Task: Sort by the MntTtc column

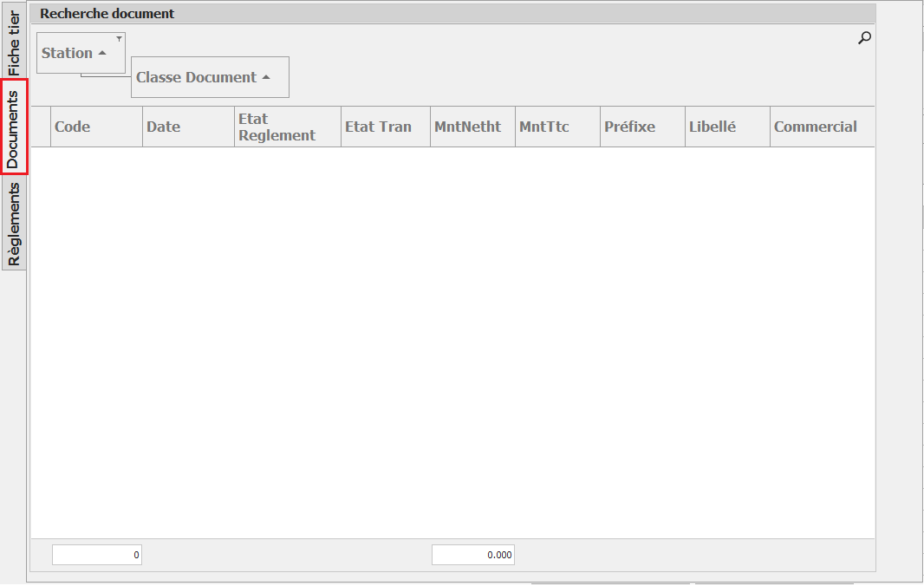Action: click(x=557, y=127)
